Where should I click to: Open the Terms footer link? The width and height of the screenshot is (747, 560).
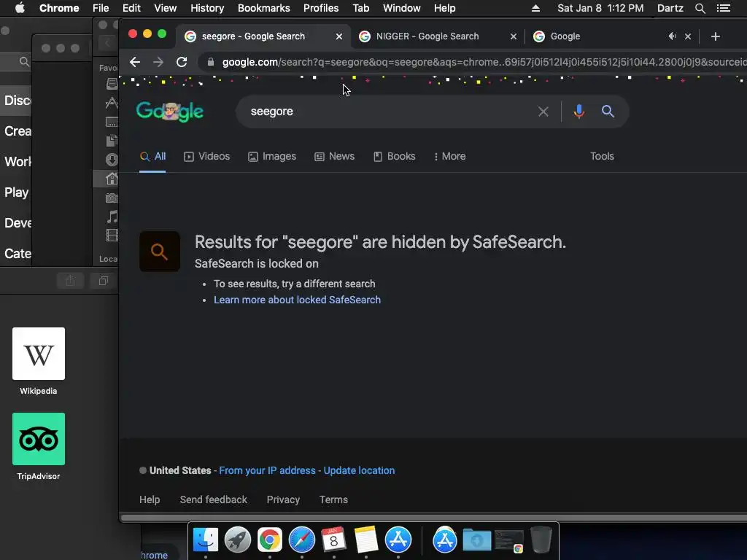click(333, 499)
